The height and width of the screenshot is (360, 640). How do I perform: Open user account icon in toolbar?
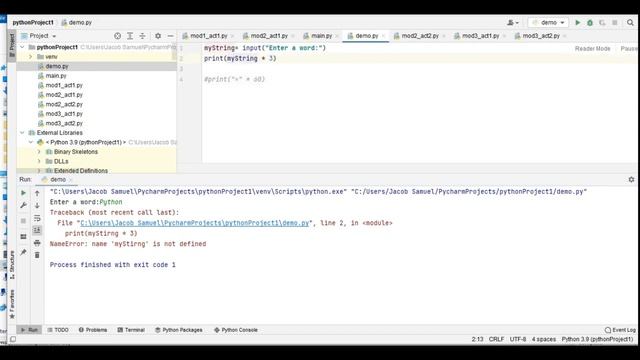pos(513,23)
